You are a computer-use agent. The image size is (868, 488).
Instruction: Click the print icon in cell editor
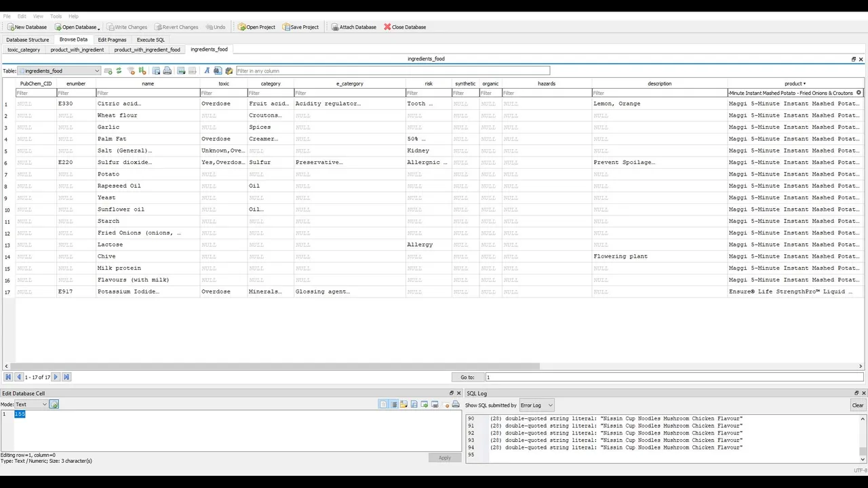click(x=456, y=404)
